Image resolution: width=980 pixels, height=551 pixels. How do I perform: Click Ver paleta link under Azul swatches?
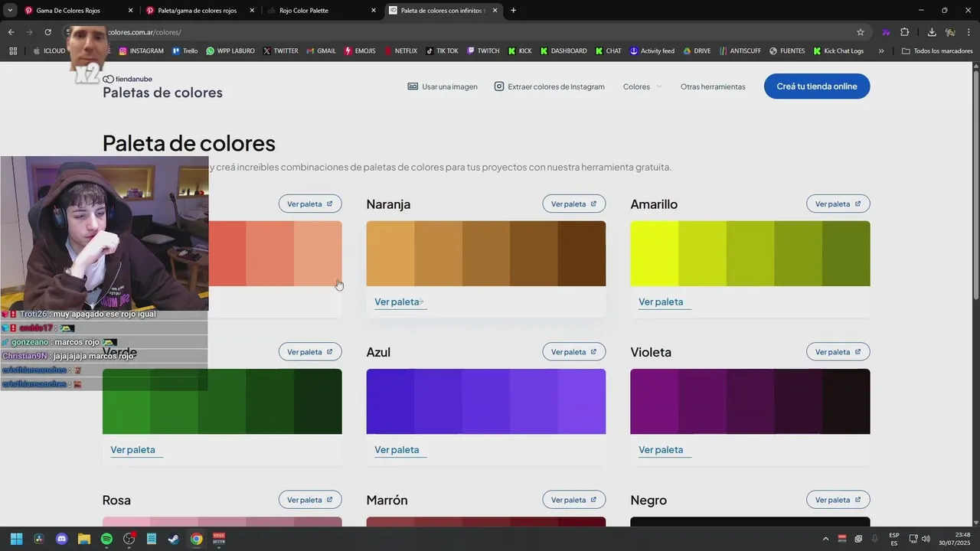click(x=399, y=450)
